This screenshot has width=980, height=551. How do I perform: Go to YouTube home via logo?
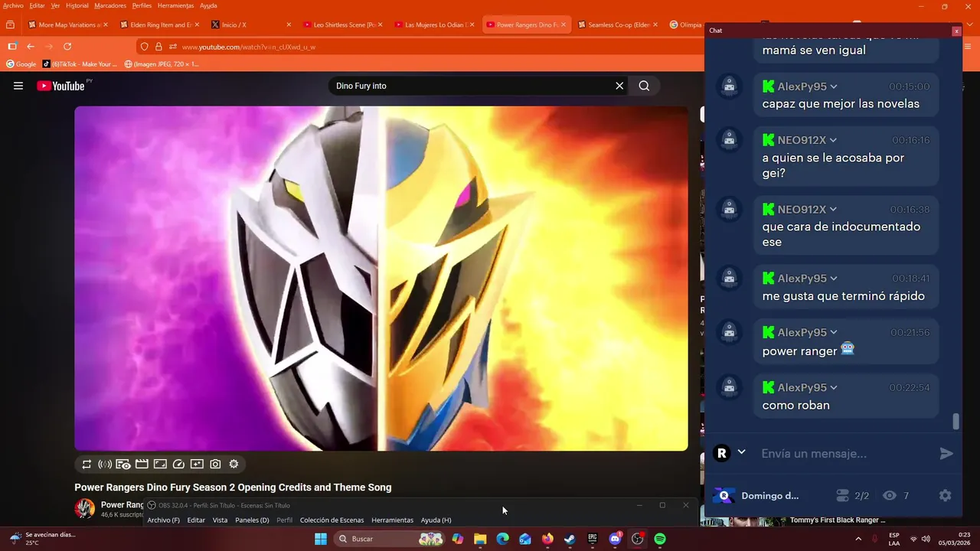click(x=60, y=86)
